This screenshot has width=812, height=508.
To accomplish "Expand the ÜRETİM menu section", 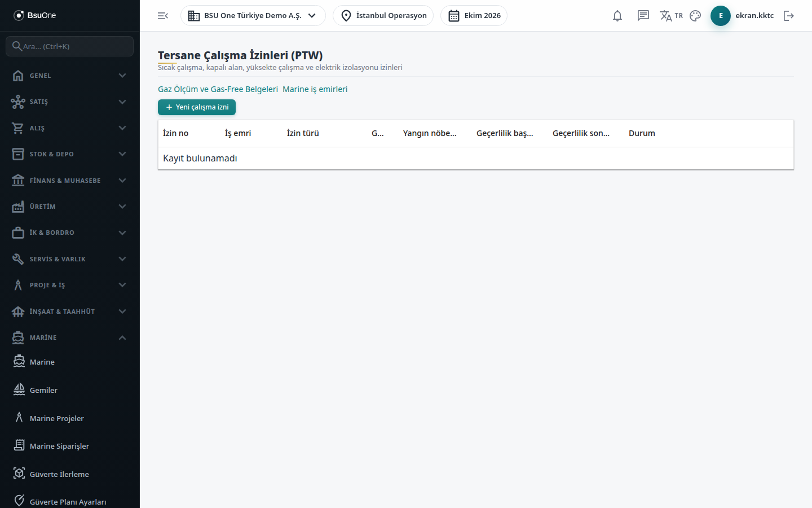I will click(x=70, y=207).
